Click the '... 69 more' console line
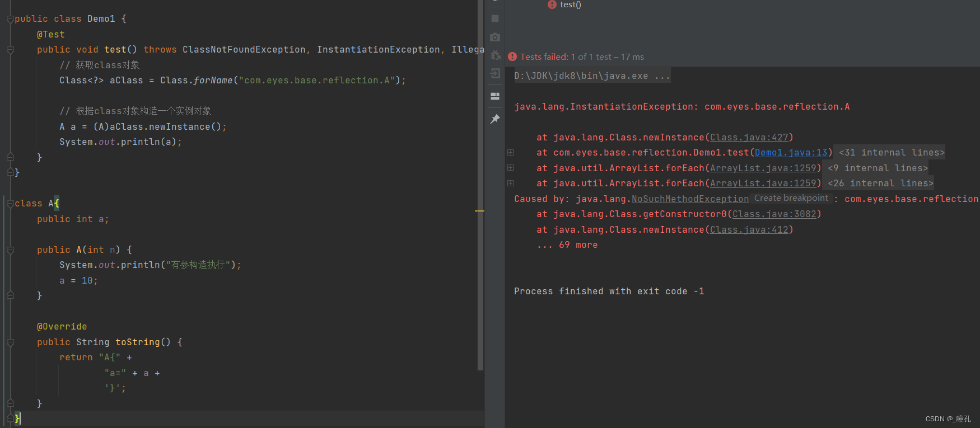Viewport: 980px width, 428px height. point(567,244)
